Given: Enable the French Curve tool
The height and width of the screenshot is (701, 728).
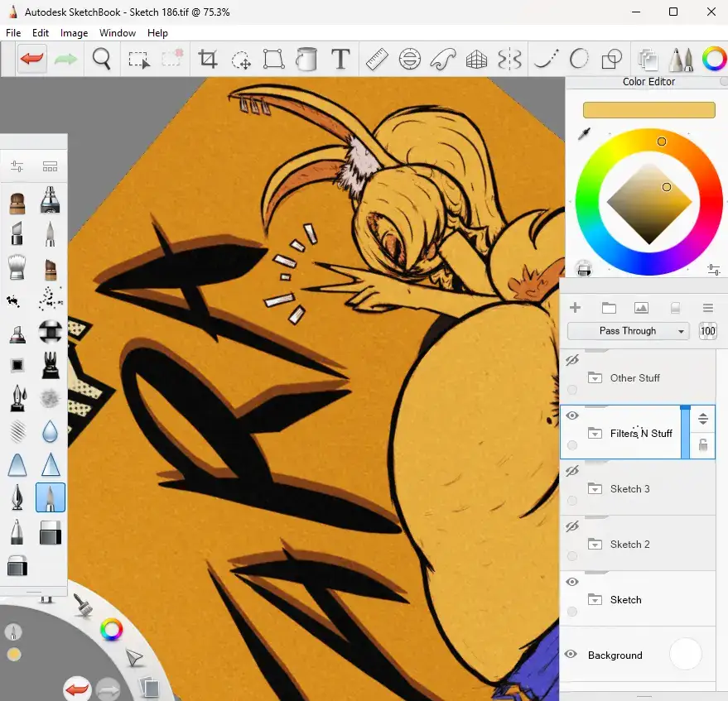Looking at the screenshot, I should 442,59.
